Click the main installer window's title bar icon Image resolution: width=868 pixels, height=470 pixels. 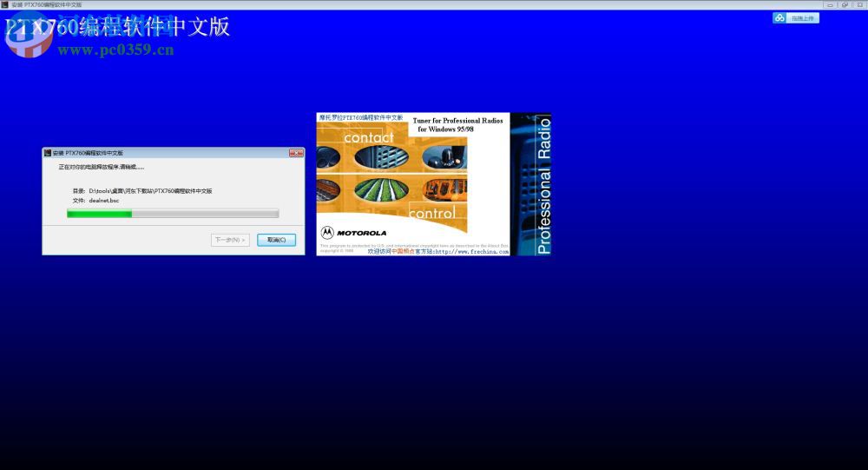4,4
